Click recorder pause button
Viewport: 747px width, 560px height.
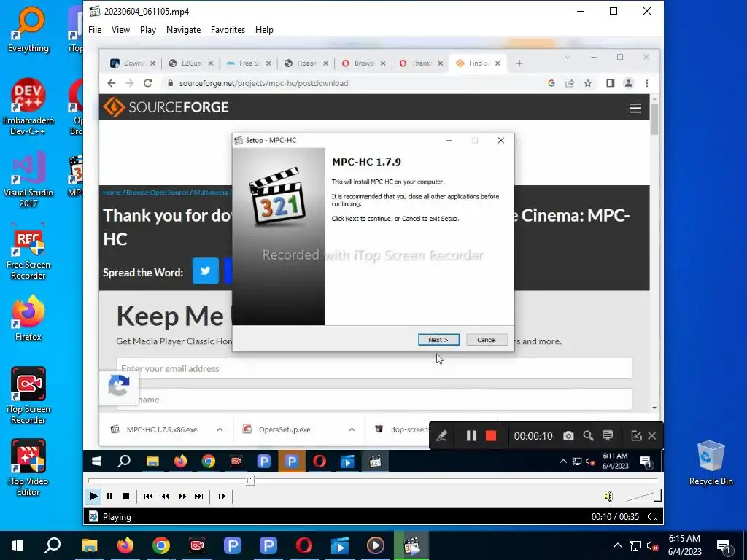click(x=471, y=436)
